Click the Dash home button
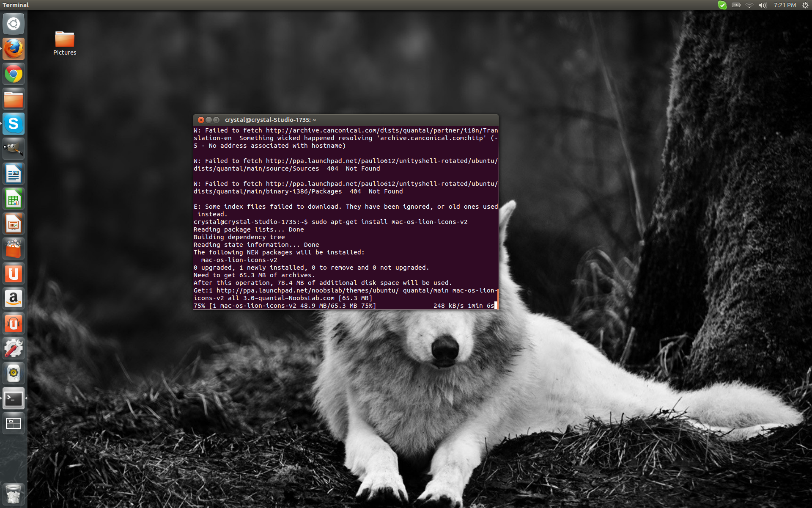 click(x=14, y=24)
